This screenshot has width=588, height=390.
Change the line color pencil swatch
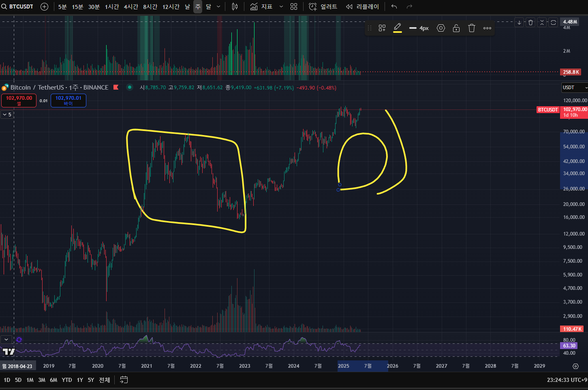(398, 28)
